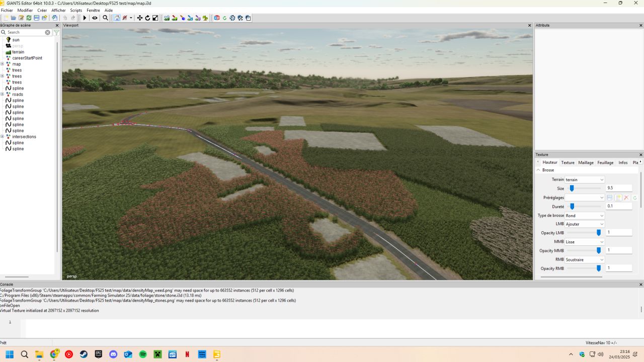The height and width of the screenshot is (362, 644).
Task: Click the Dureté slider
Action: 584,206
